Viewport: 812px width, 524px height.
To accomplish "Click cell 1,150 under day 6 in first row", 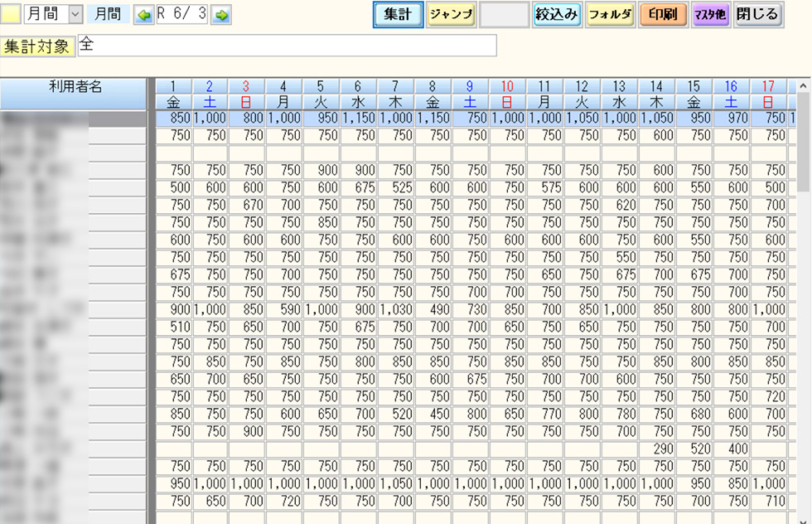I will 358,119.
